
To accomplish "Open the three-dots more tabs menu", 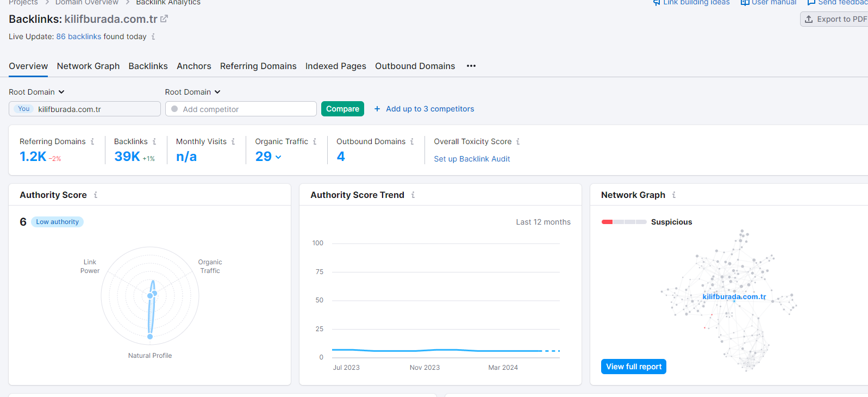I will point(471,66).
